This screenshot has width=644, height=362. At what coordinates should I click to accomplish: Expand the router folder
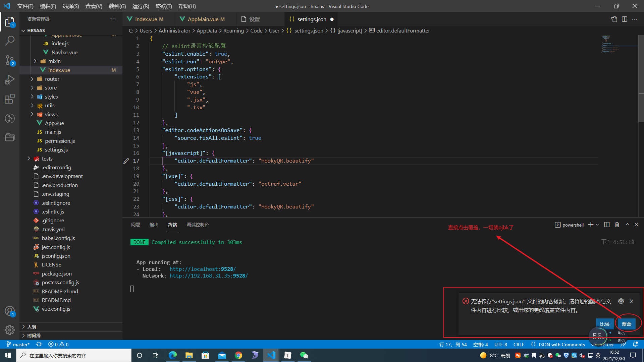click(x=52, y=79)
